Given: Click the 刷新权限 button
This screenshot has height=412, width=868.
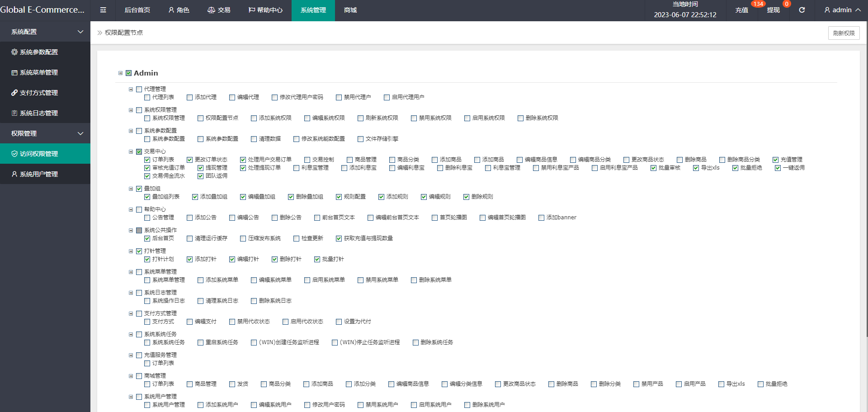Looking at the screenshot, I should 844,33.
